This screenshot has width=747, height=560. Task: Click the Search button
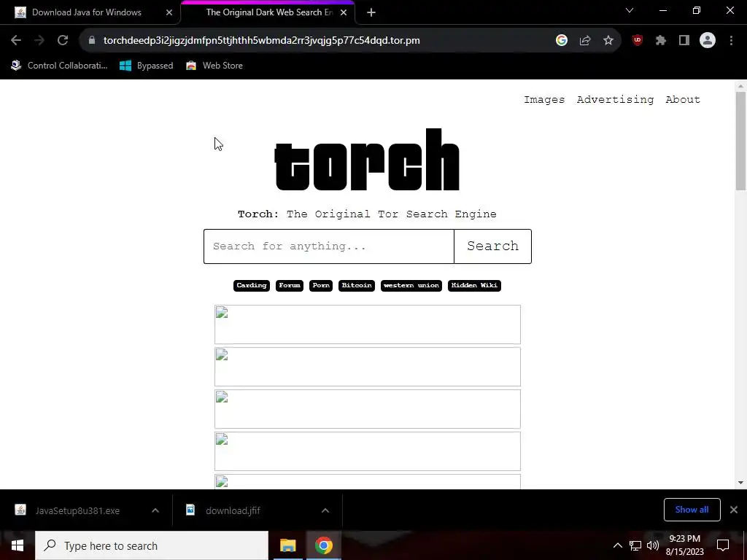(x=492, y=246)
